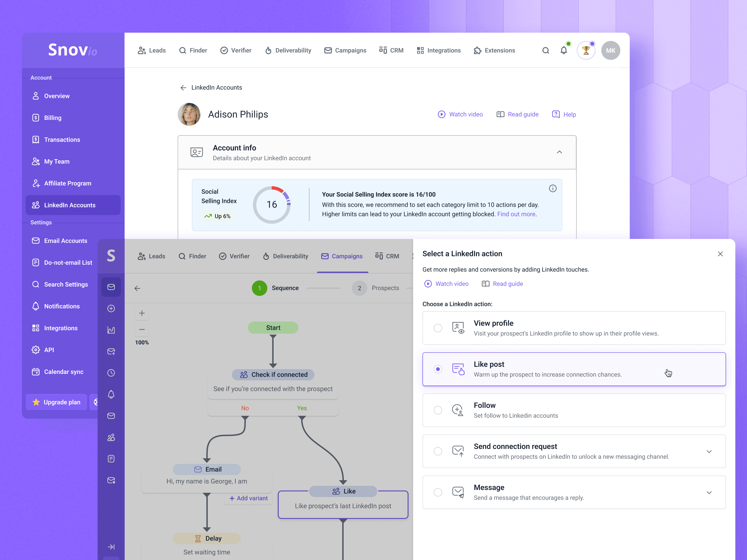
Task: Click the S logo in campaigns window
Action: (111, 256)
